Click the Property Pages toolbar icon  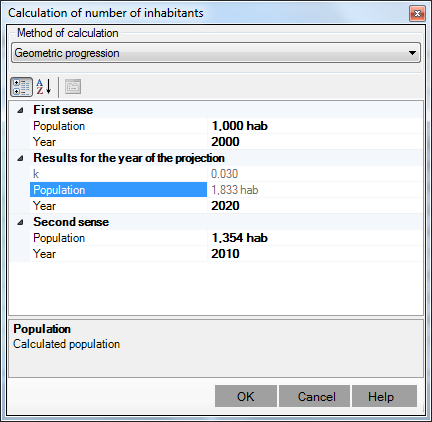point(73,87)
